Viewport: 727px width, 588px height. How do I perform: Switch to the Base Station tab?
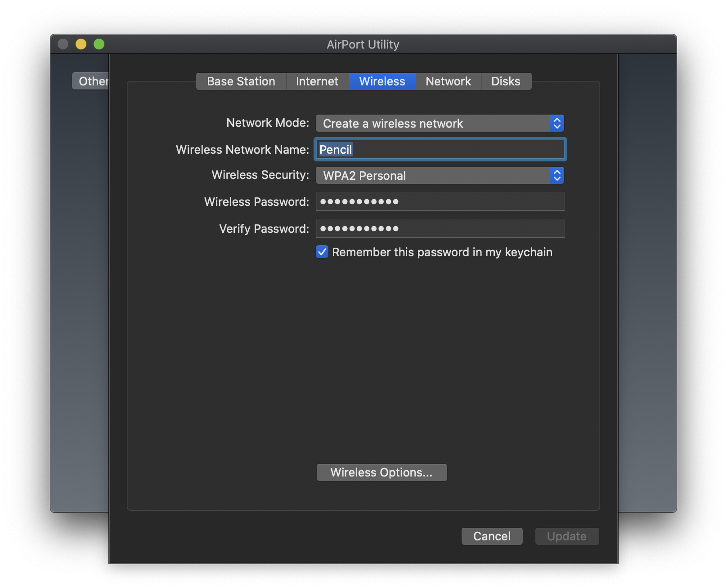coord(241,81)
